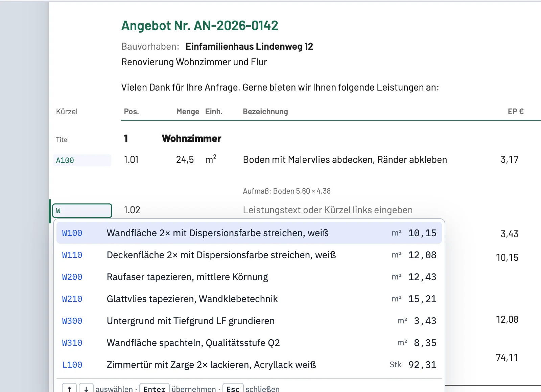The width and height of the screenshot is (541, 392).
Task: Click the Menge column header
Action: point(188,112)
